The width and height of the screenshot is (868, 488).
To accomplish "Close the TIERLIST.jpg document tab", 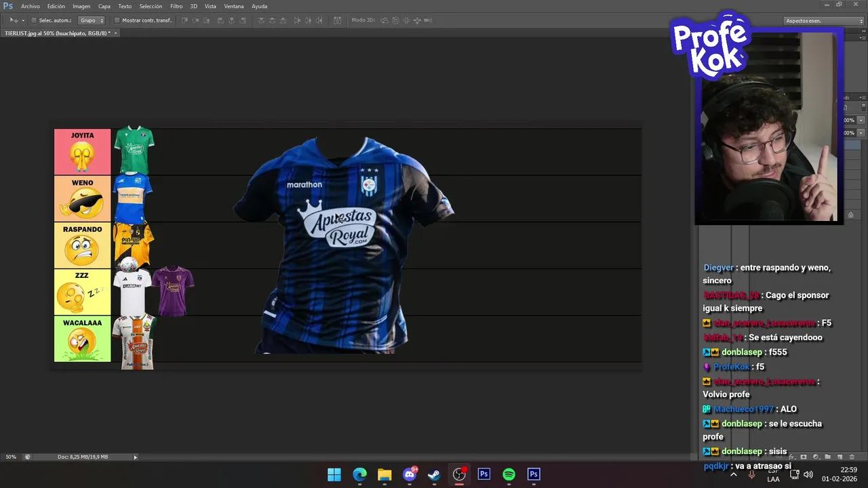I will point(115,33).
